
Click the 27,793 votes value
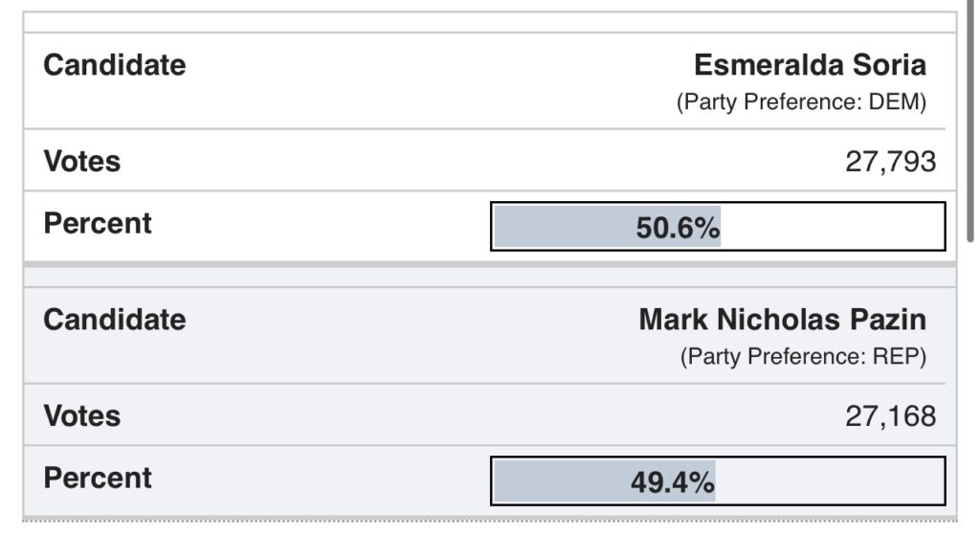[x=891, y=162]
